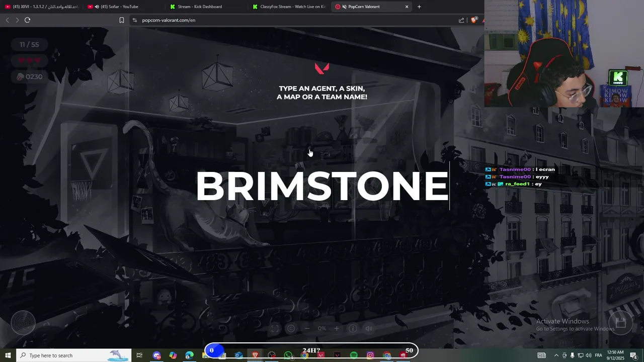Open site information icon beside the URL
The height and width of the screenshot is (362, 644).
coord(134,20)
